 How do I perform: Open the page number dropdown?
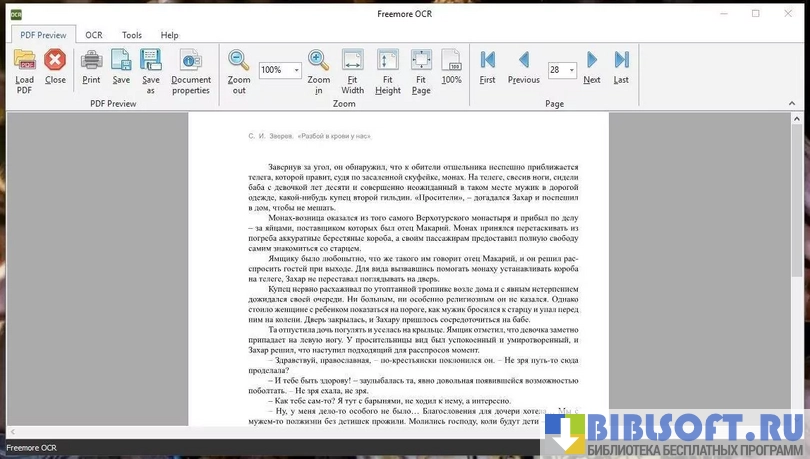click(x=571, y=71)
